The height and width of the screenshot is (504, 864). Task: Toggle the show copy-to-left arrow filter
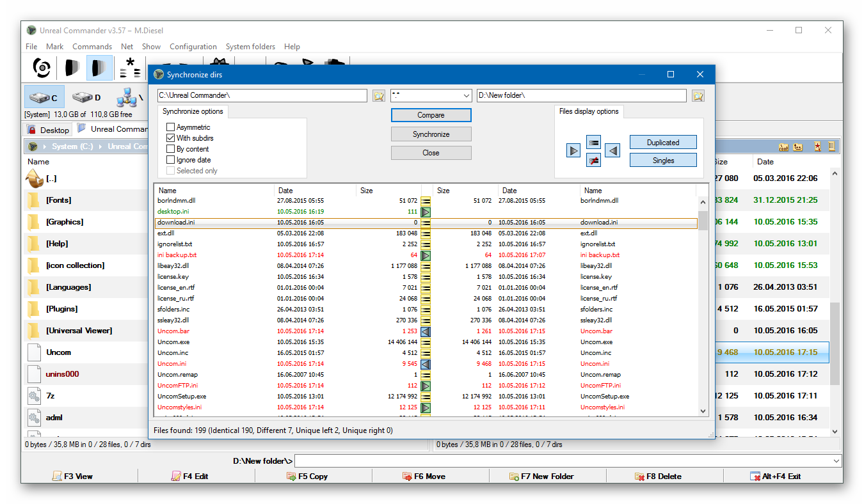tap(612, 150)
